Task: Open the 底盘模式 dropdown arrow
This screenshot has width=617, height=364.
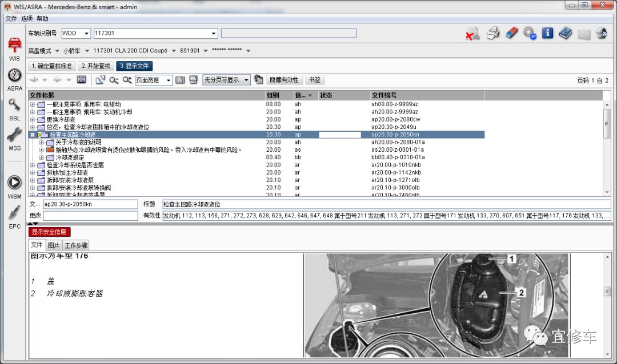Action: pos(57,51)
